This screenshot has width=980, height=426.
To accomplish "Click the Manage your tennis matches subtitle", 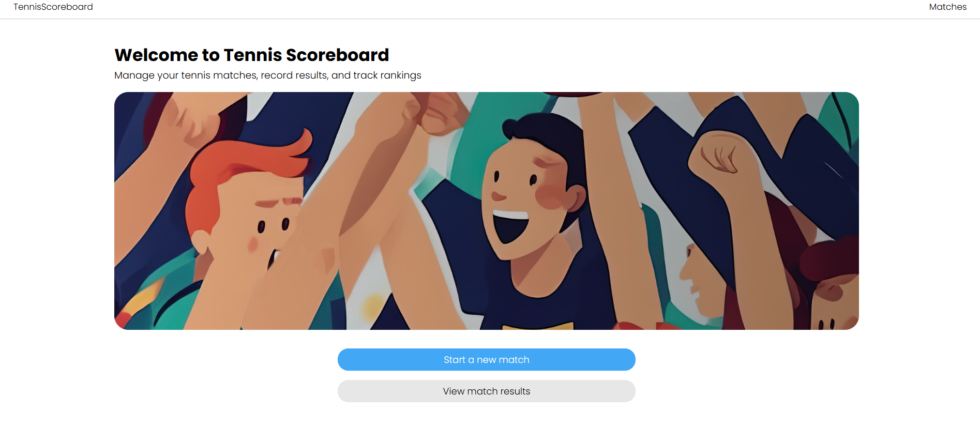I will pyautogui.click(x=267, y=75).
